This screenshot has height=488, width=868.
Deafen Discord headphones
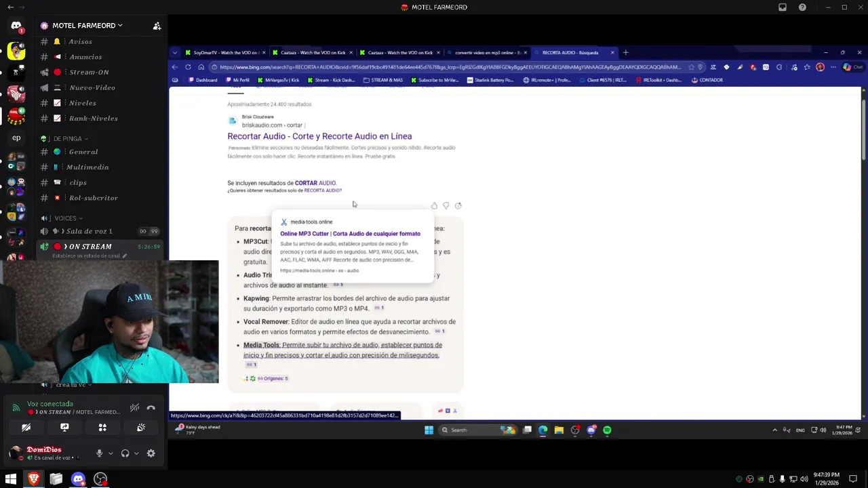[x=125, y=453]
